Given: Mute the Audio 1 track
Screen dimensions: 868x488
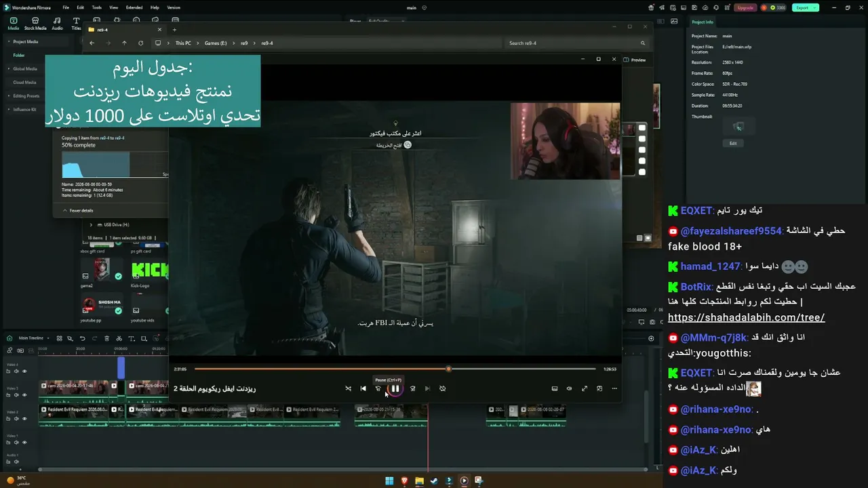Looking at the screenshot, I should [17, 462].
